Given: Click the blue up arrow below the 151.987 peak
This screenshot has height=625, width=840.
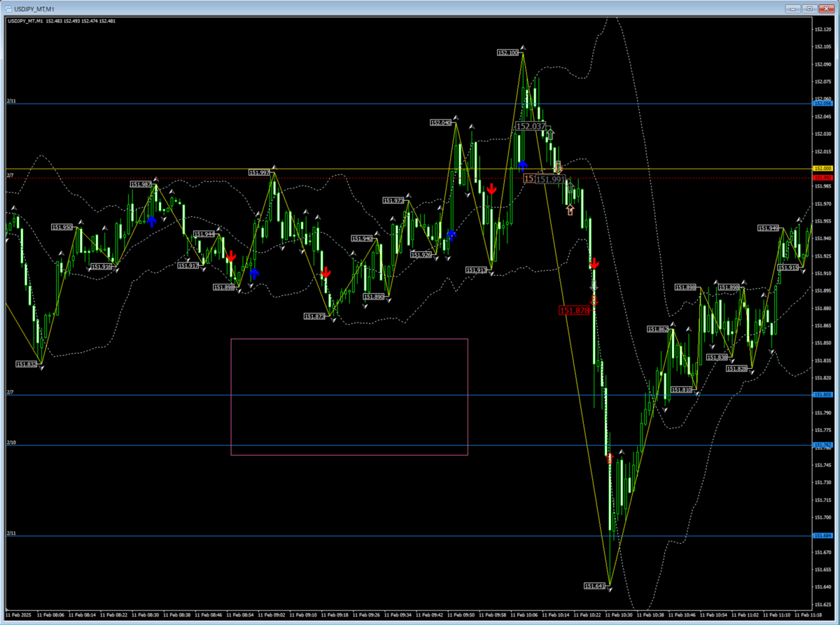Looking at the screenshot, I should coord(151,221).
